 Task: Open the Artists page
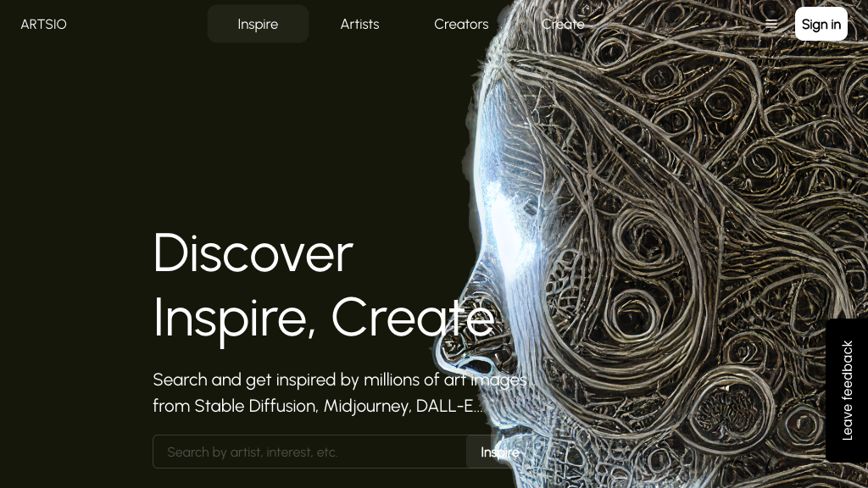click(359, 24)
